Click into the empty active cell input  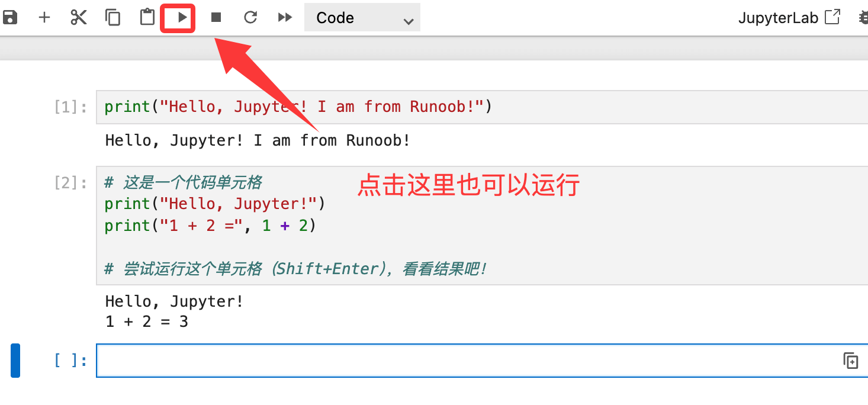462,361
